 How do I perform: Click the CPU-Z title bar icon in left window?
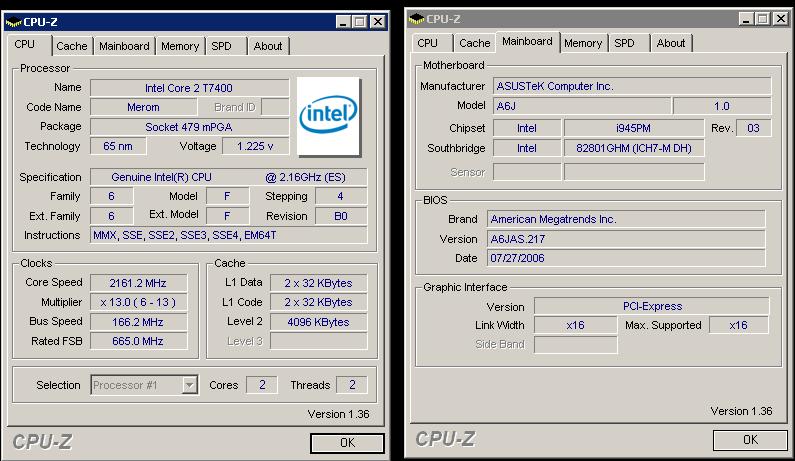(13, 22)
